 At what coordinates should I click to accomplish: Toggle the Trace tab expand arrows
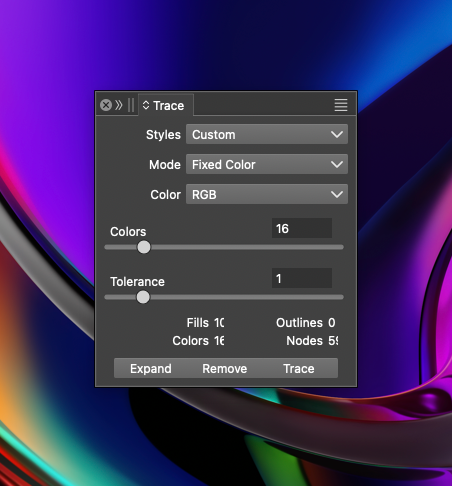click(146, 105)
